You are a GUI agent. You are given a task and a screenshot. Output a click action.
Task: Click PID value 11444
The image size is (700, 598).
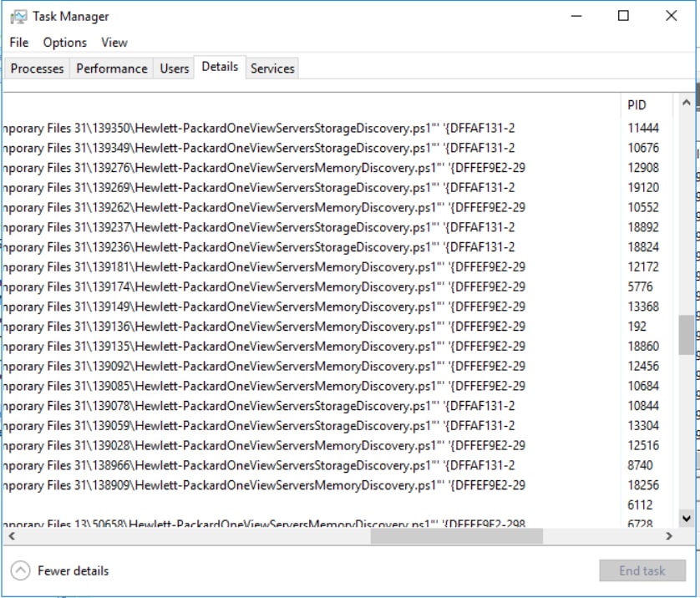pyautogui.click(x=643, y=128)
